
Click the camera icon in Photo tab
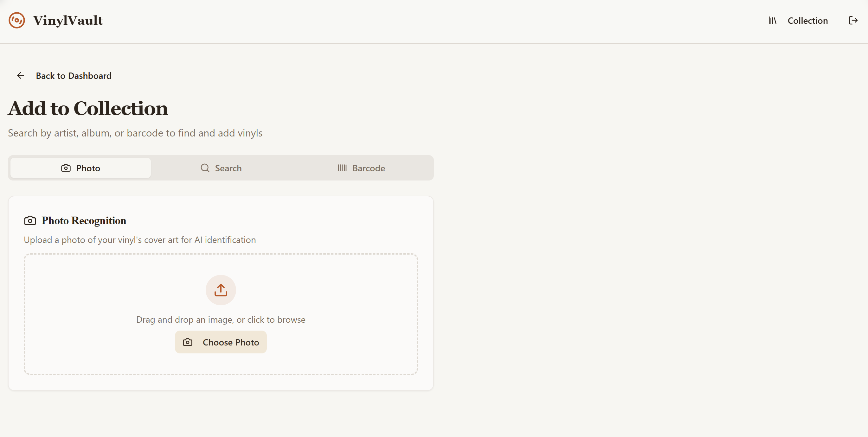pos(66,168)
